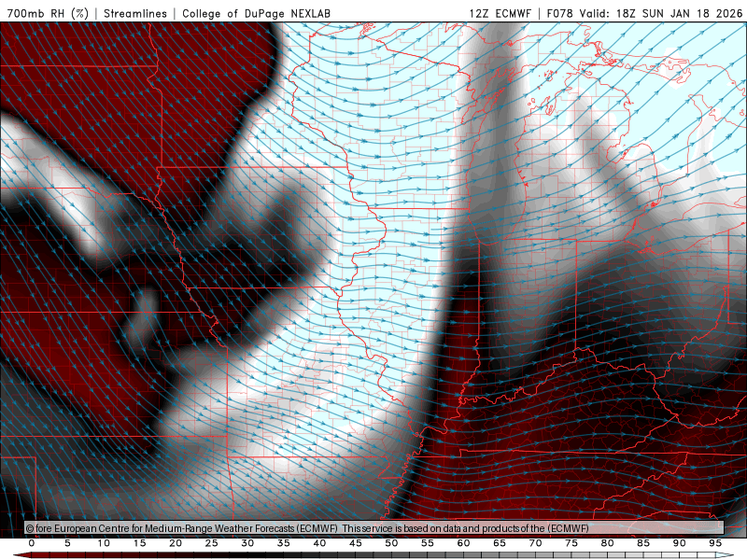Click the "700mb RH (%)" title label

[49, 13]
